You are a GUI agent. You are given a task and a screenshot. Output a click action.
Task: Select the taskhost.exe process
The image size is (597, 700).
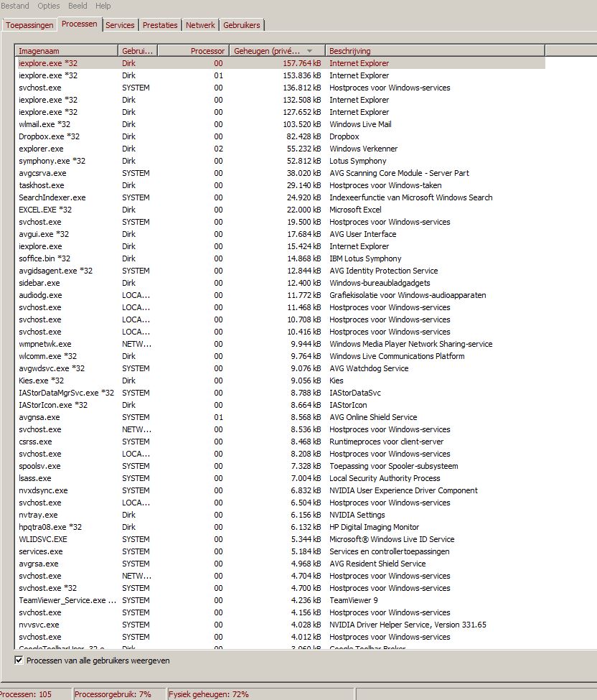click(281, 185)
